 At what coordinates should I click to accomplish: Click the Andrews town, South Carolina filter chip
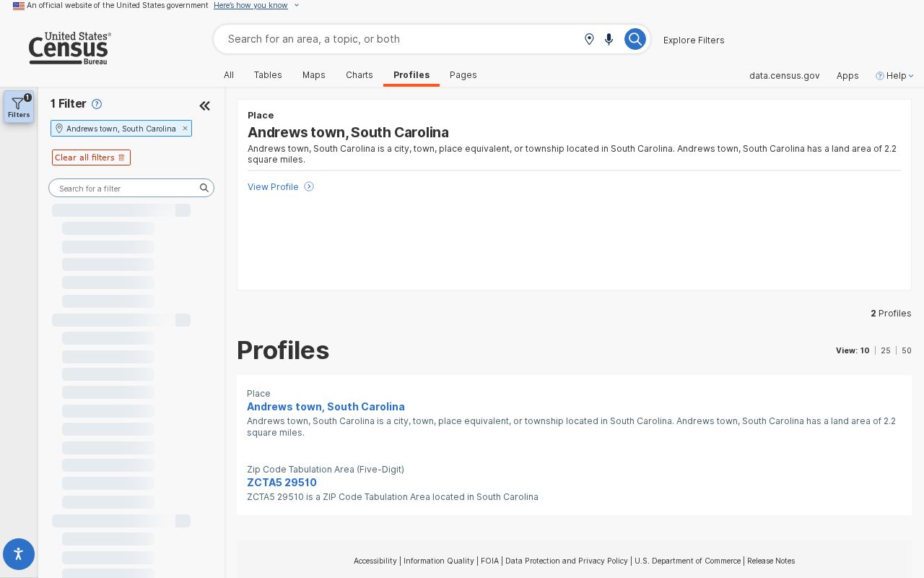coord(121,129)
